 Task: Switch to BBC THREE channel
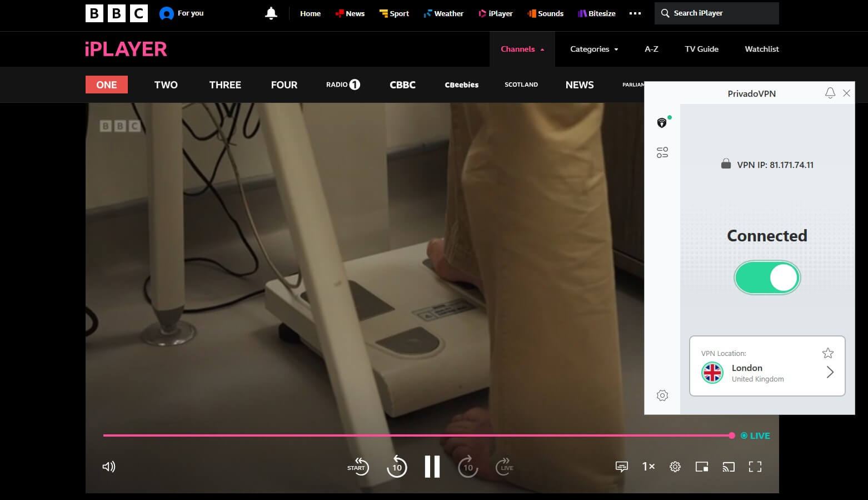[x=225, y=85]
